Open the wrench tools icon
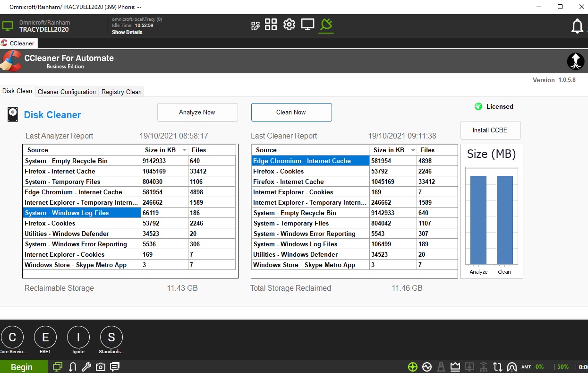Viewport: 588px width, 373px height. tap(86, 367)
